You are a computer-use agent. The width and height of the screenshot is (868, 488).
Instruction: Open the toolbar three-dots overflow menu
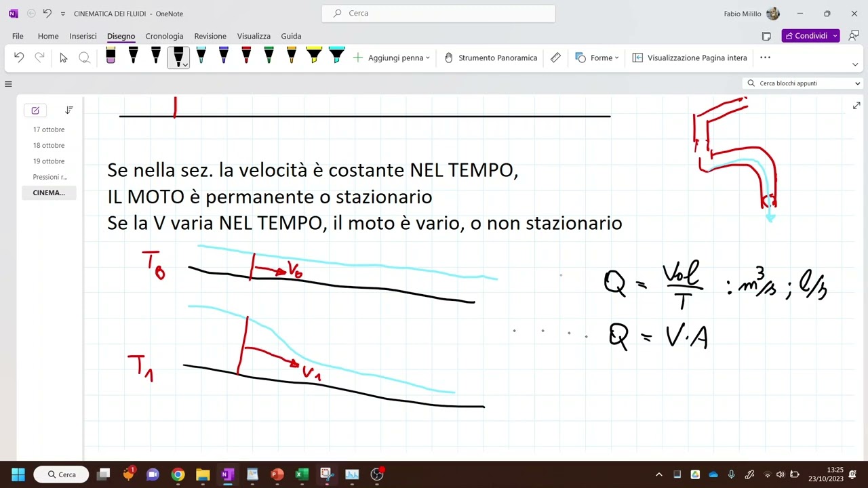(765, 58)
